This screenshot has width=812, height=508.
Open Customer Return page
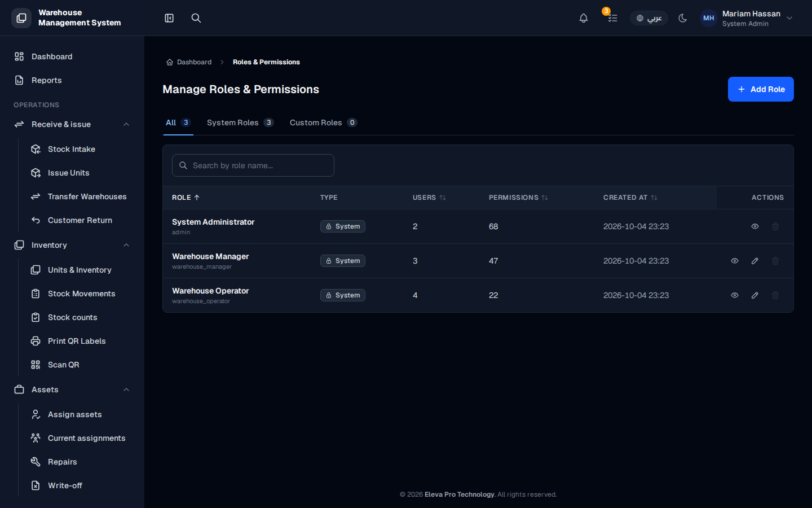pyautogui.click(x=80, y=220)
